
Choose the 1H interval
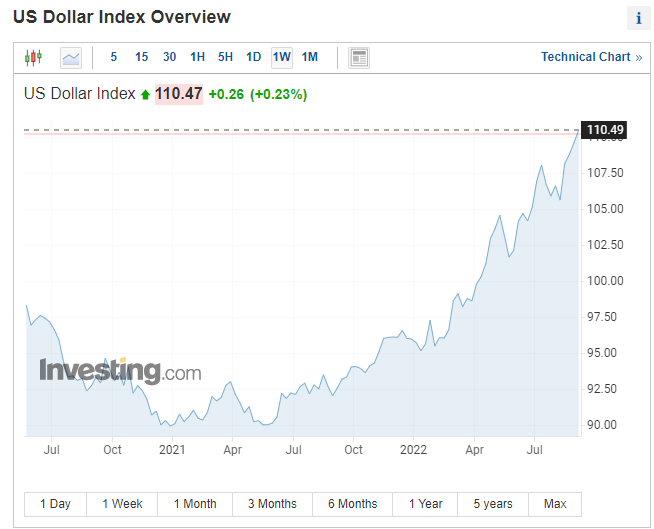point(197,57)
